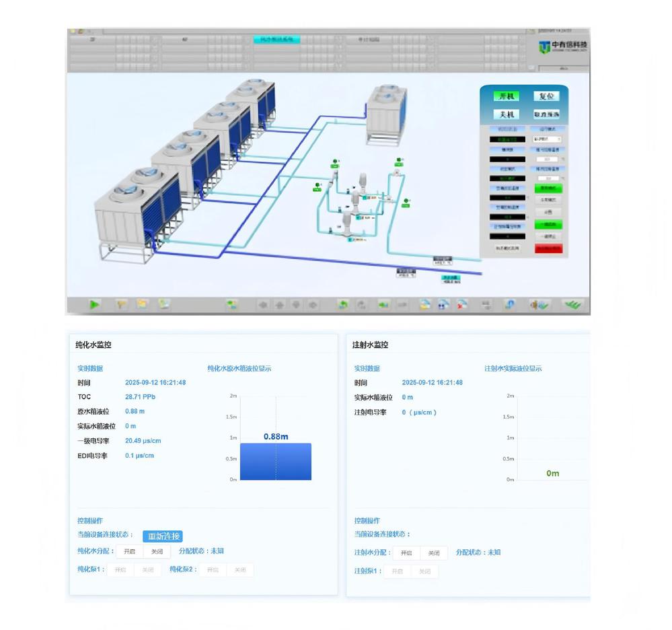Click the green play icon in bottom toolbar
Screen dimensions: 672x630
click(95, 304)
